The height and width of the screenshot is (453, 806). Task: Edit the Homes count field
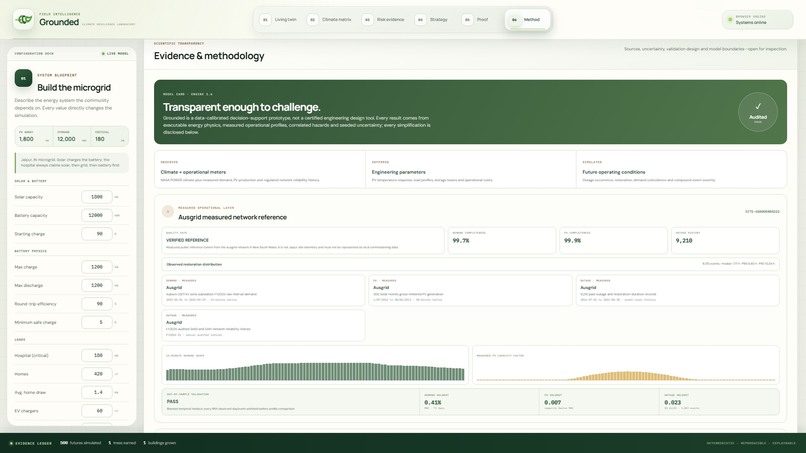pos(97,374)
